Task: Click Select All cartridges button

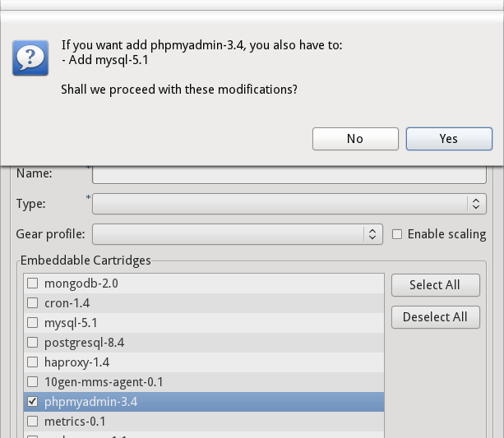Action: [436, 285]
